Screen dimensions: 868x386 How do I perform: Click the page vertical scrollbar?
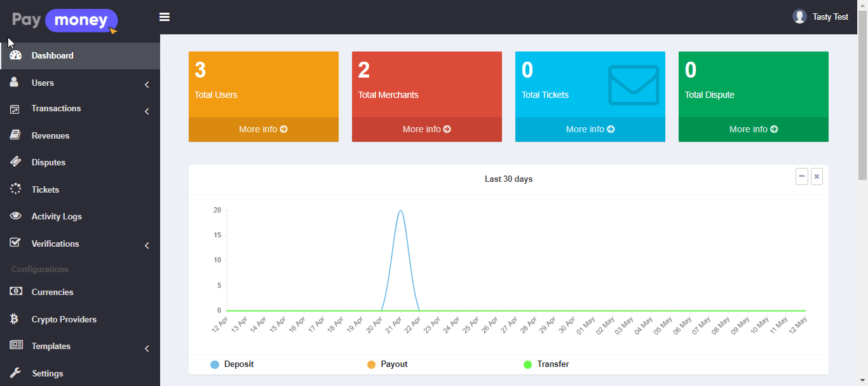862,95
